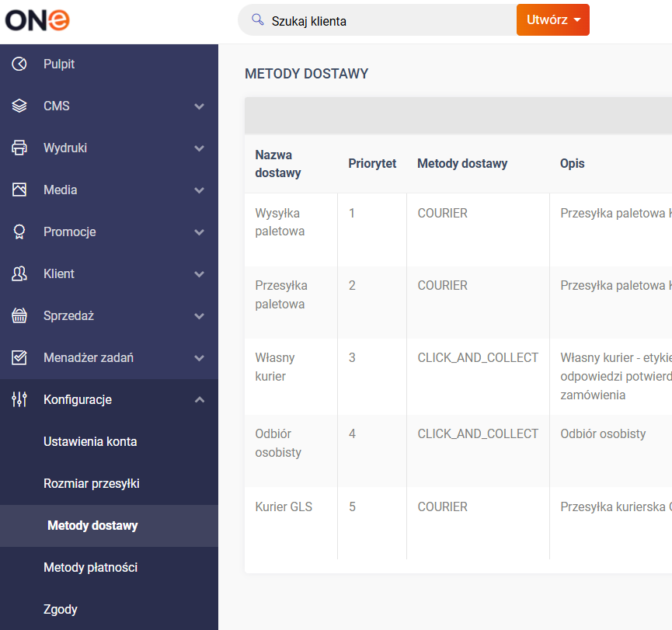Select the Kurier GLS row name
Viewport: 672px width, 630px height.
[284, 506]
